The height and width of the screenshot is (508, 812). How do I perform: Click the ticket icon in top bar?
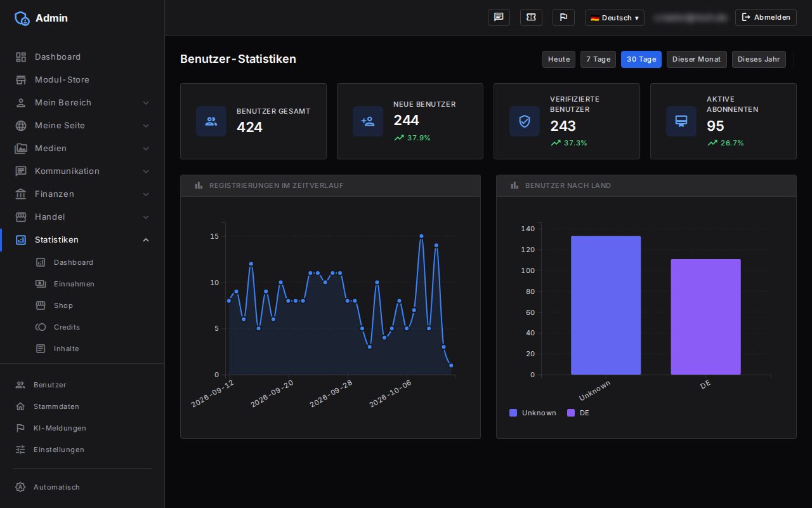click(531, 17)
